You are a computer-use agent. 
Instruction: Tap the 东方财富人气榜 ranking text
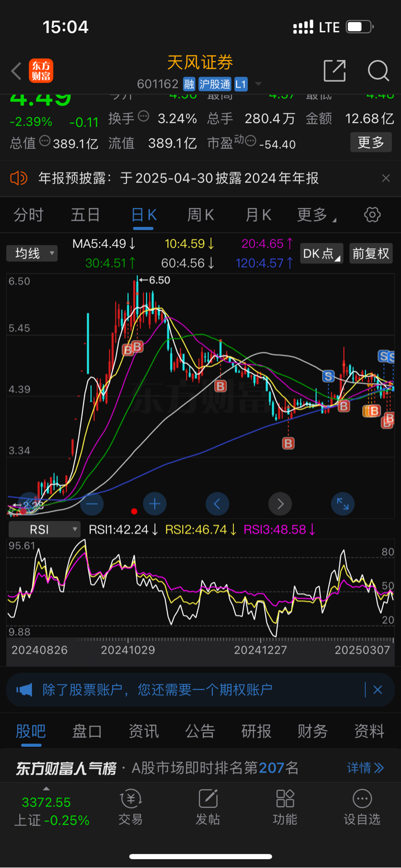[66, 768]
